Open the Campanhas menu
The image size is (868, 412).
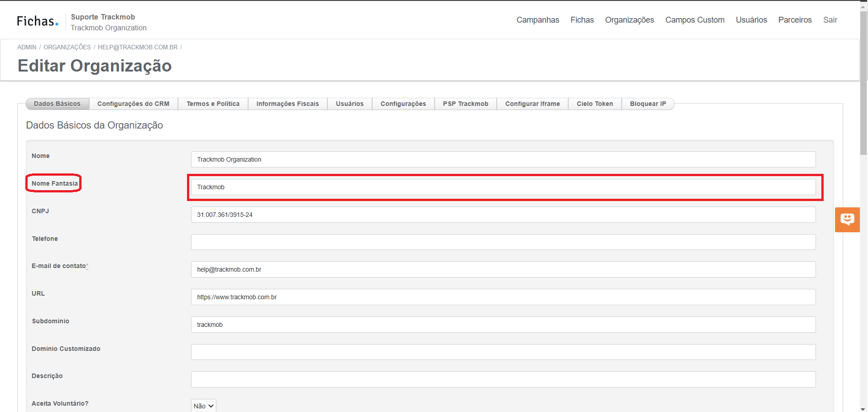tap(537, 20)
